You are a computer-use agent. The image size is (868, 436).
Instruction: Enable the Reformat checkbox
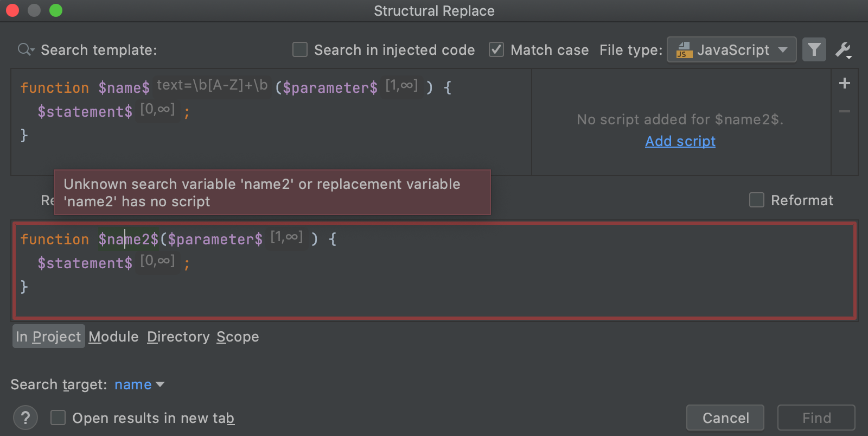[x=756, y=200]
